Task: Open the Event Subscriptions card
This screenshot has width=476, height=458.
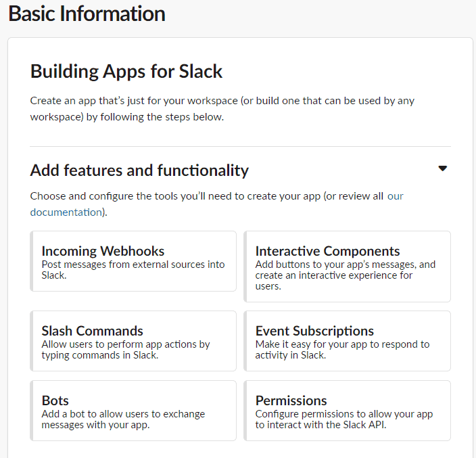Action: tap(348, 341)
